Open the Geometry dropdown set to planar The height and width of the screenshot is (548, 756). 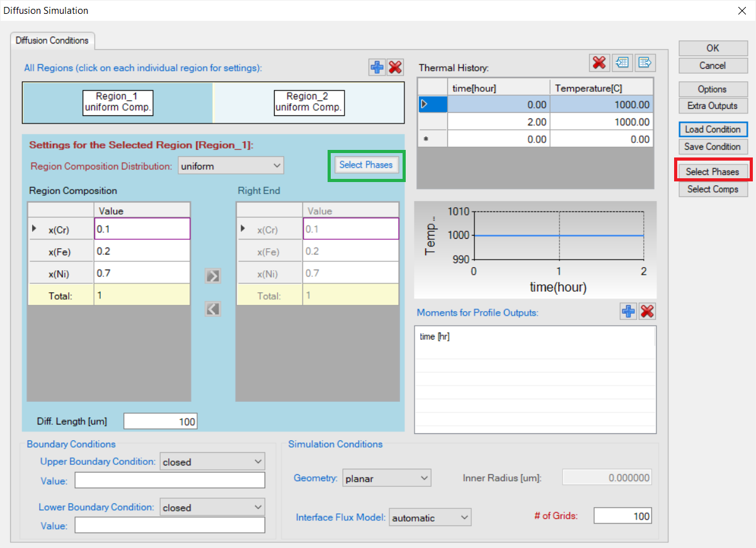point(386,478)
